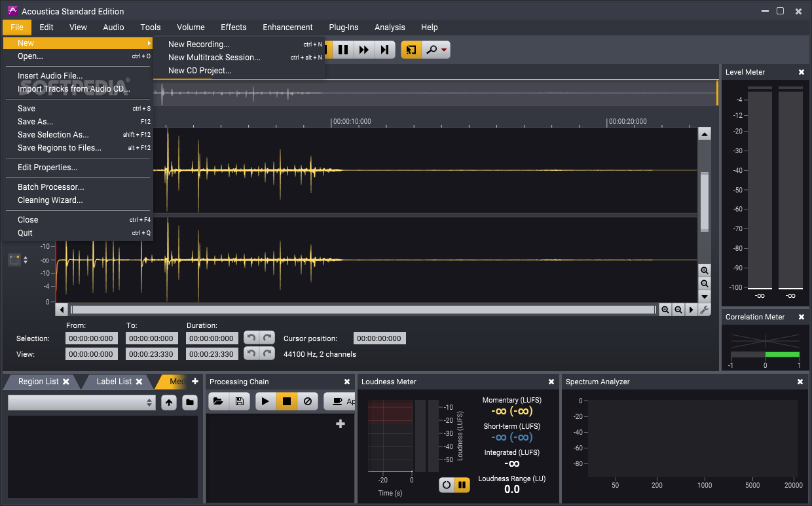Reset the Loudness Meter measurement

point(447,485)
